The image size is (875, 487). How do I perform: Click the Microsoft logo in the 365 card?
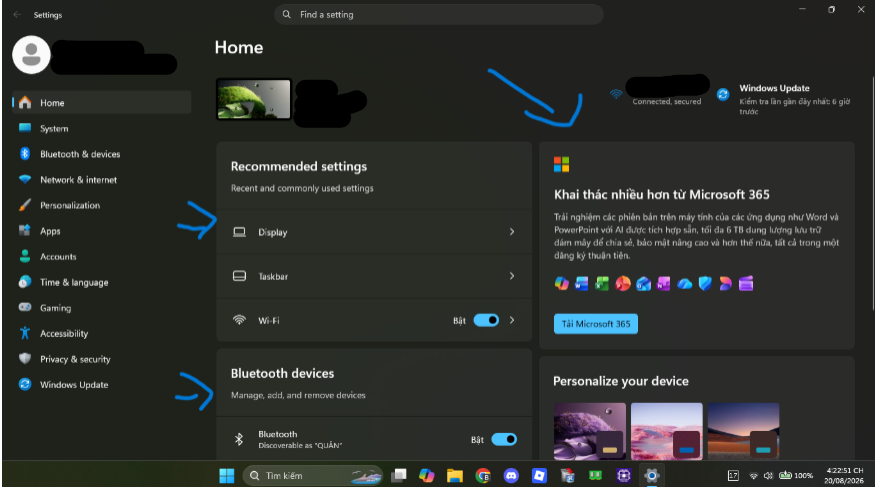click(561, 164)
